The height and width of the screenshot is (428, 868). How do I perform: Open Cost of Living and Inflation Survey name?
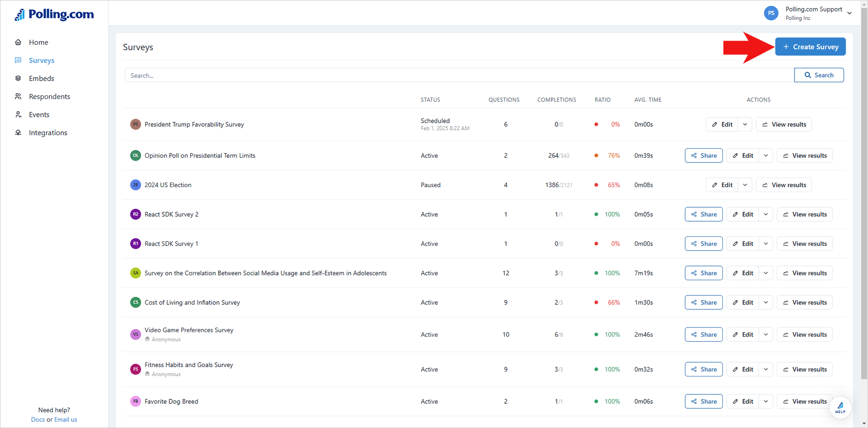pyautogui.click(x=192, y=303)
